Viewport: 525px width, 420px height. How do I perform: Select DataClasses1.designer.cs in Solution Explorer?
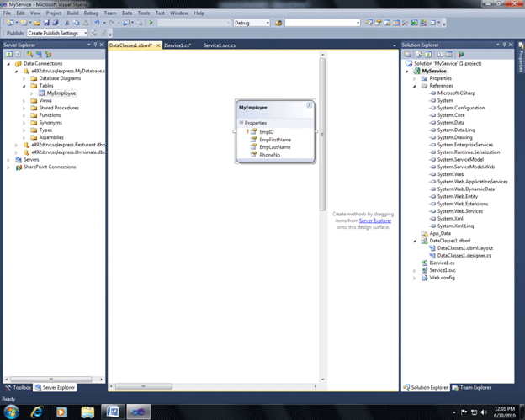click(464, 256)
